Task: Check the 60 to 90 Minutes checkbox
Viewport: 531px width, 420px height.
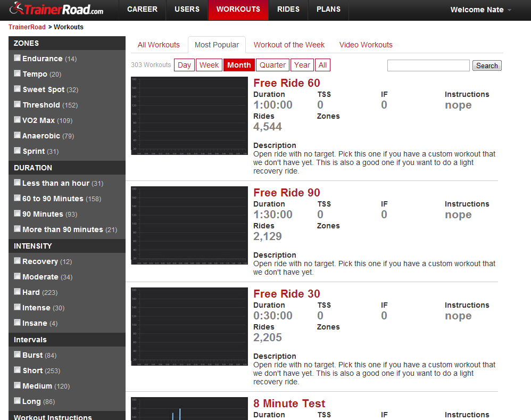Action: 17,198
